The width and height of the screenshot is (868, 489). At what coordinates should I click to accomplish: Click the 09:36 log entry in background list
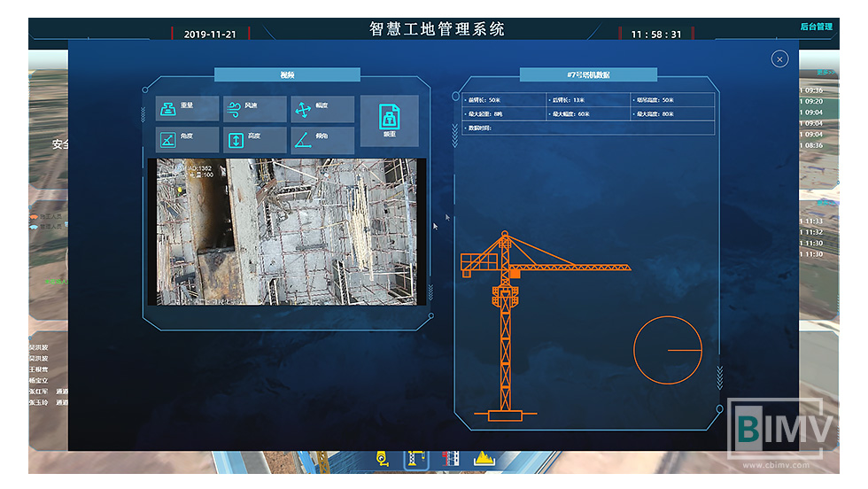[x=811, y=90]
